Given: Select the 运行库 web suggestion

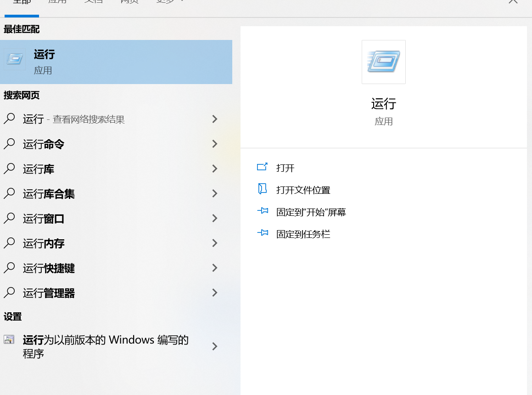Looking at the screenshot, I should click(x=116, y=169).
